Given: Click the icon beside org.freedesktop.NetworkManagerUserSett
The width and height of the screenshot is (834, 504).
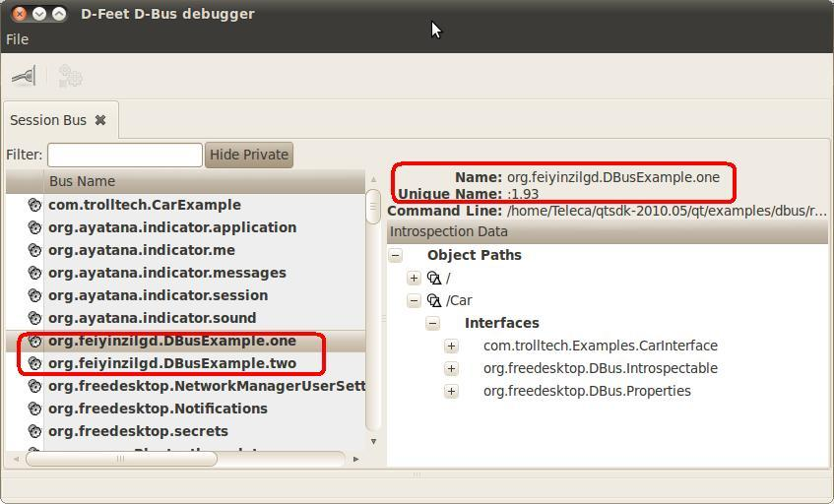Looking at the screenshot, I should [34, 386].
